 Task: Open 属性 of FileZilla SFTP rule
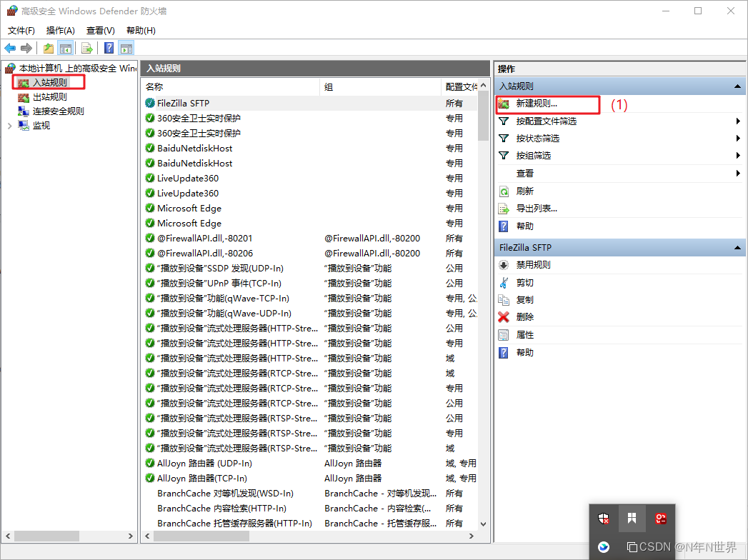[525, 335]
